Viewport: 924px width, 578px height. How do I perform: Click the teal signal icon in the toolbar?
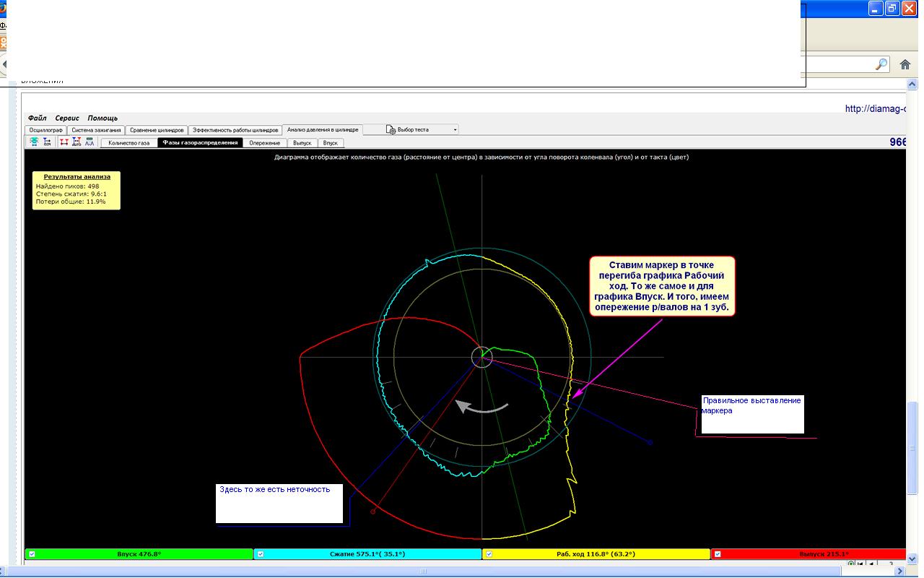[x=34, y=142]
